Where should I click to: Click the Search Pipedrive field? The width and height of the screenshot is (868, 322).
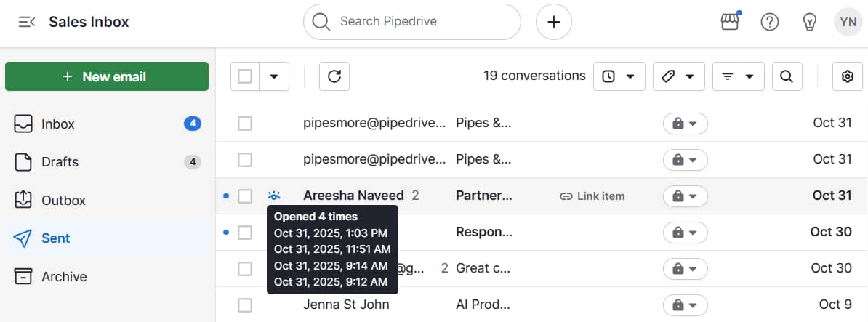(412, 22)
